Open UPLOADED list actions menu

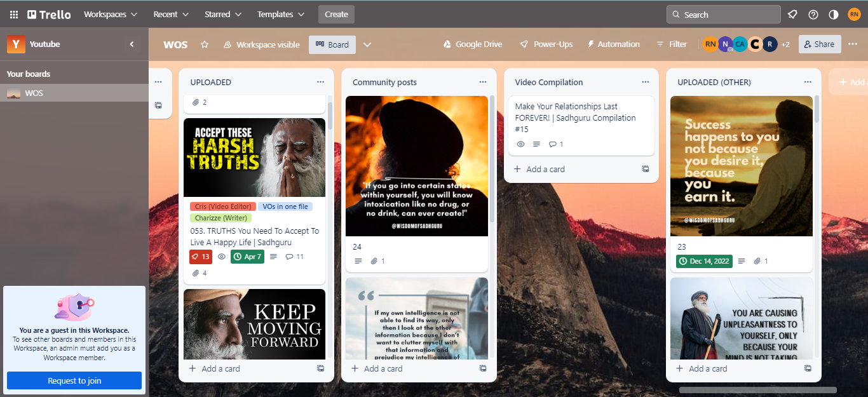320,82
